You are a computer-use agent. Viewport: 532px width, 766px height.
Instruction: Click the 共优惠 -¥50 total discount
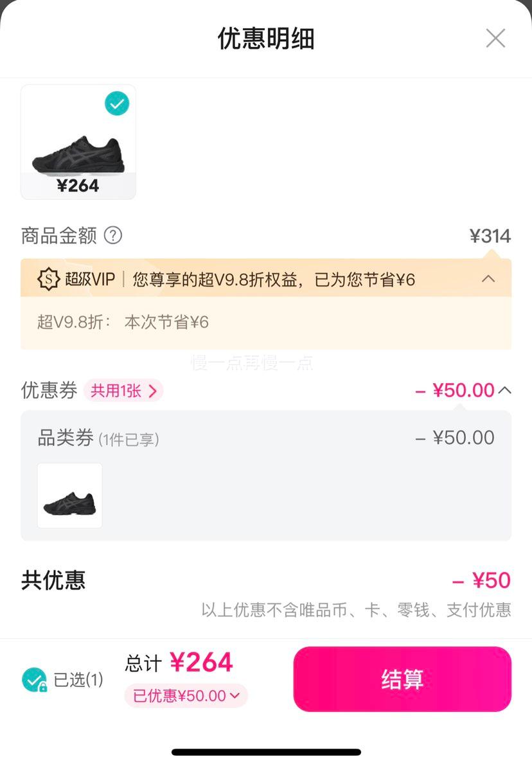(x=481, y=581)
